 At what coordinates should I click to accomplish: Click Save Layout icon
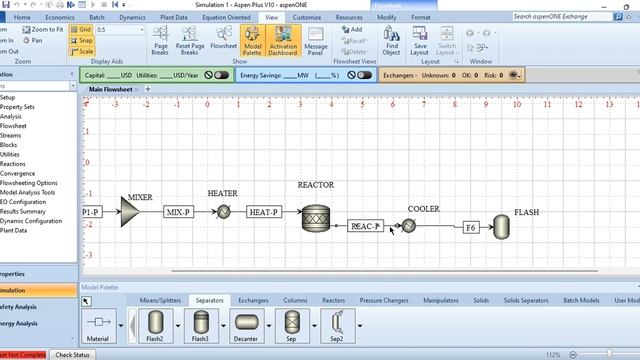click(x=419, y=40)
